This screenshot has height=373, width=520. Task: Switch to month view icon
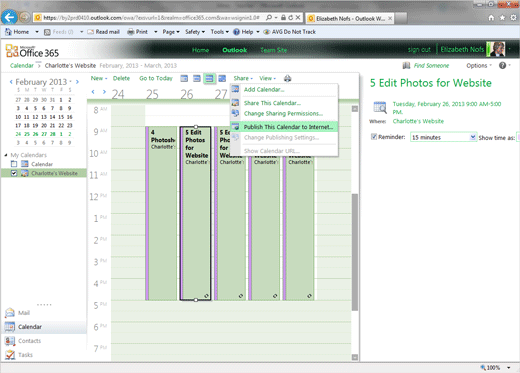[222, 78]
